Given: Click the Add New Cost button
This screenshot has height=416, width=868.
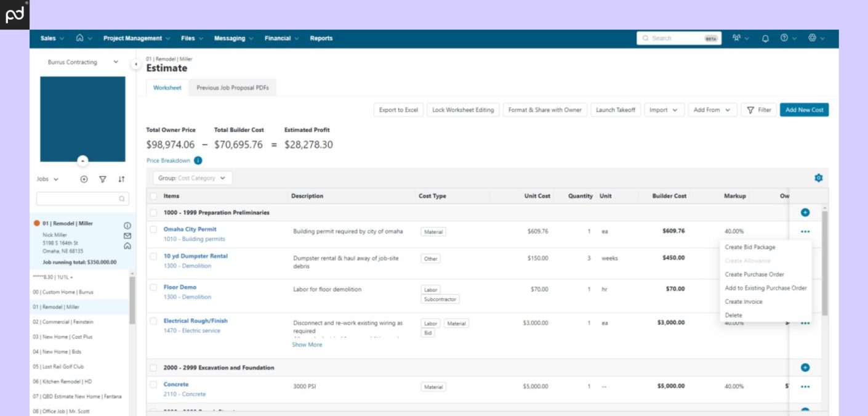Looking at the screenshot, I should (804, 110).
